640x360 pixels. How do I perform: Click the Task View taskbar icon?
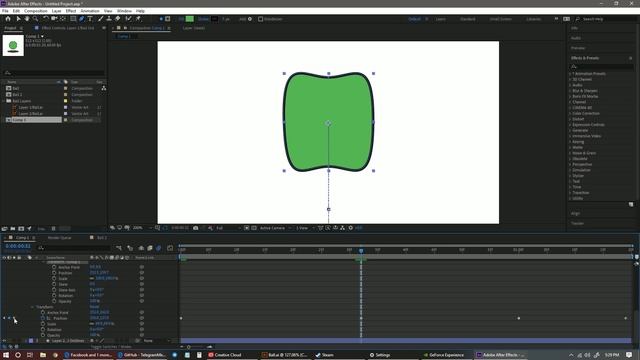29,355
